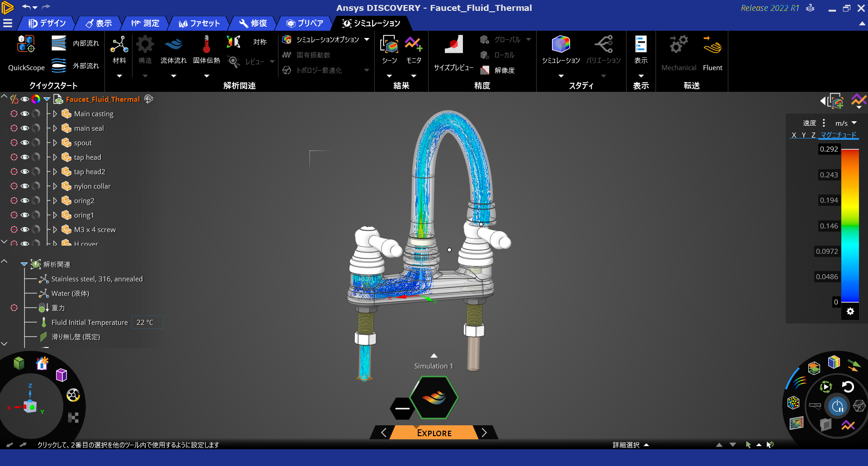Open the シーン scene results tool
Viewport: 868px width, 466px height.
coord(389,50)
